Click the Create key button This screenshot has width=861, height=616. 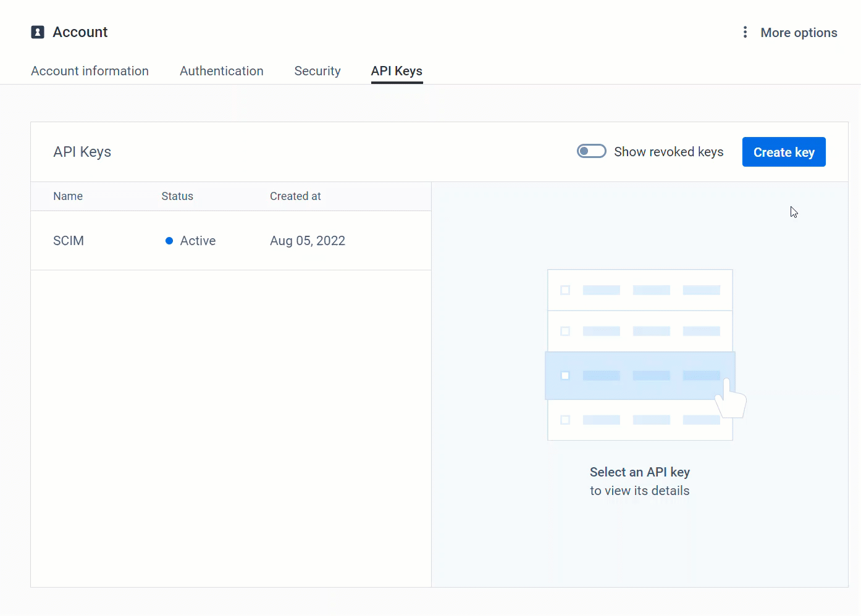coord(784,152)
